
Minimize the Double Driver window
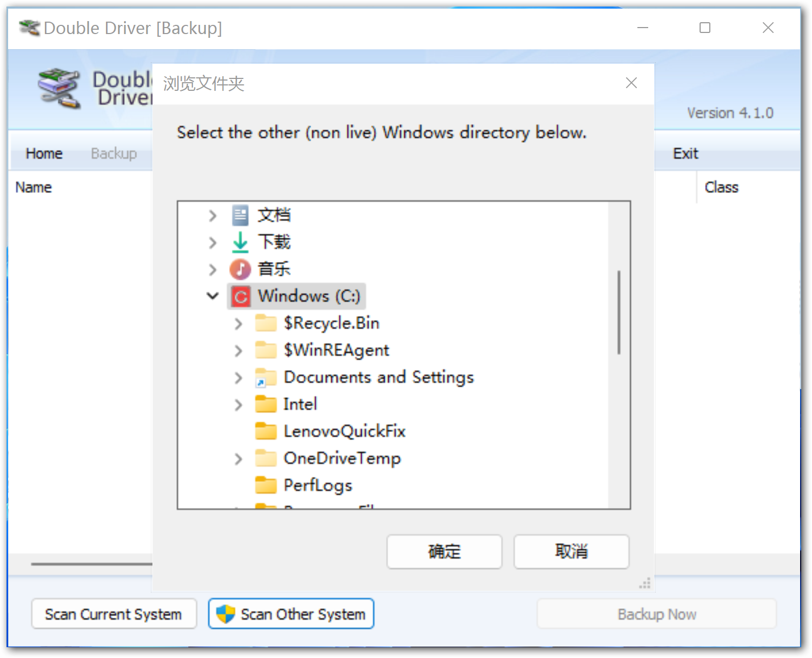(x=643, y=28)
